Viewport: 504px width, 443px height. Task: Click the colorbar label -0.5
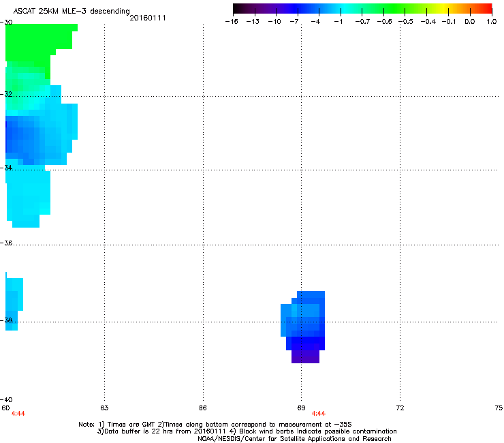406,22
